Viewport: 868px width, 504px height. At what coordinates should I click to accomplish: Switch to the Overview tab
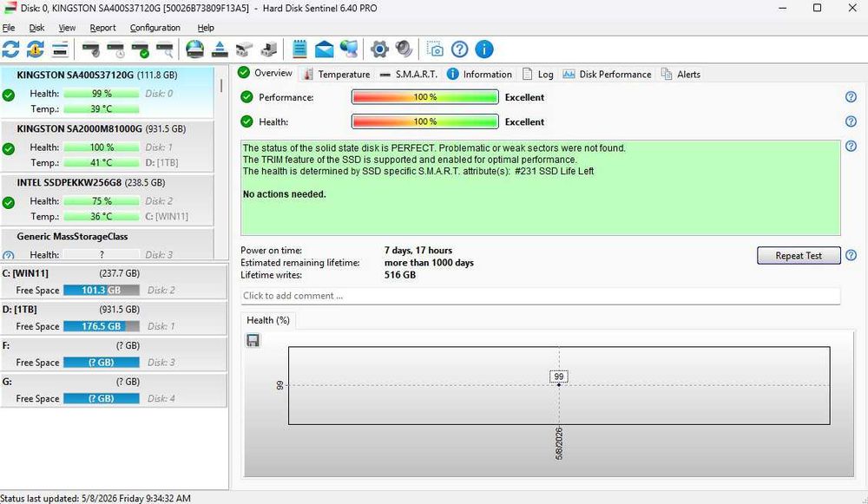click(x=266, y=73)
